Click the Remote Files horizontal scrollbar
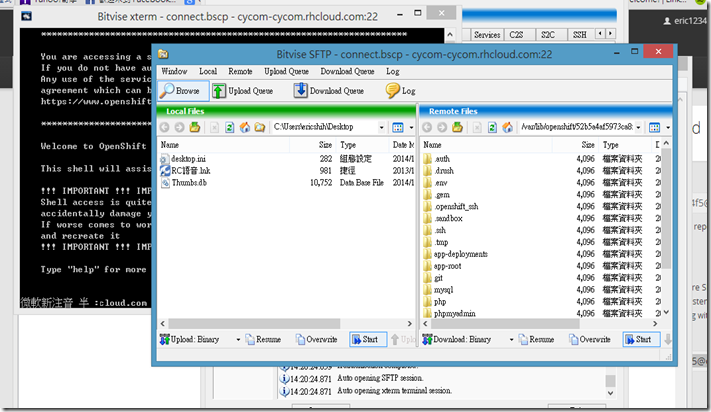This screenshot has height=412, width=711. (x=540, y=324)
